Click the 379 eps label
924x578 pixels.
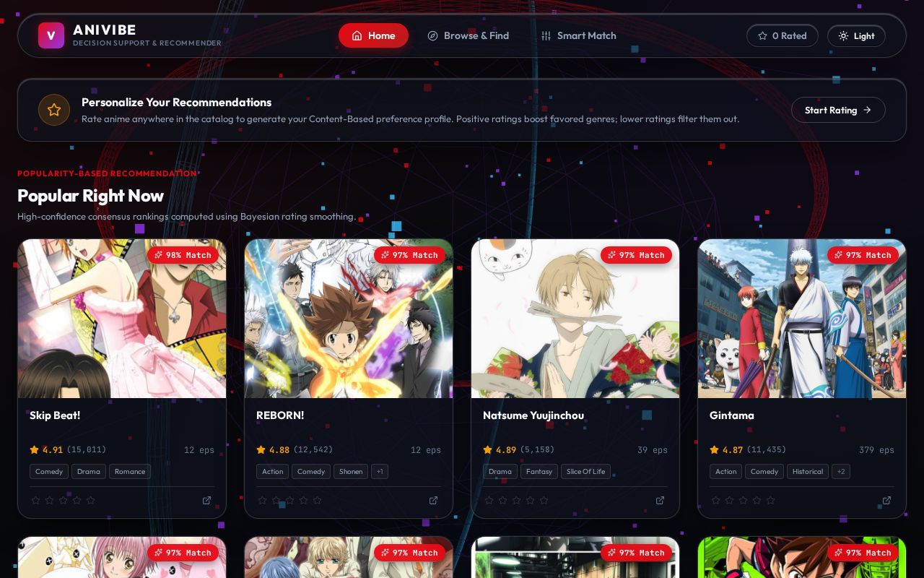click(876, 449)
